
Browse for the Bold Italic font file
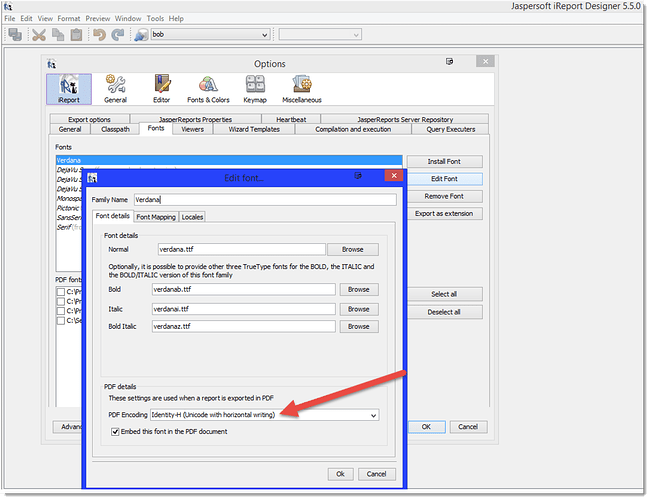(x=359, y=327)
